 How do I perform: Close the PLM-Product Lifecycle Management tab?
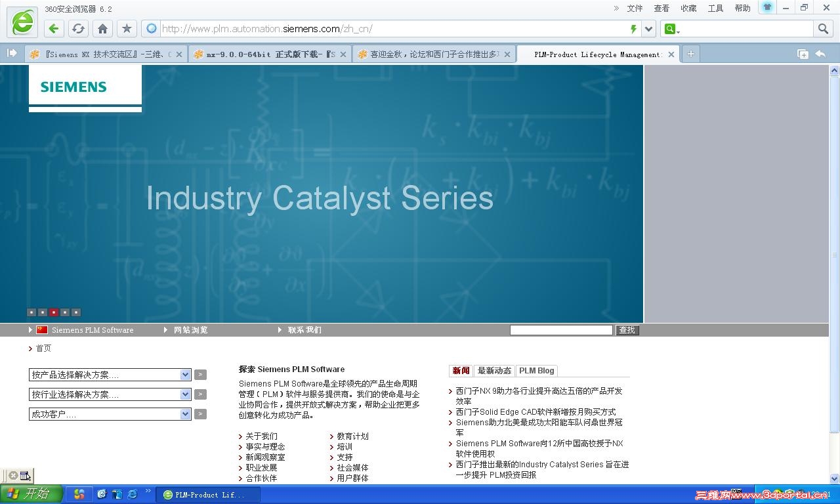(x=671, y=54)
